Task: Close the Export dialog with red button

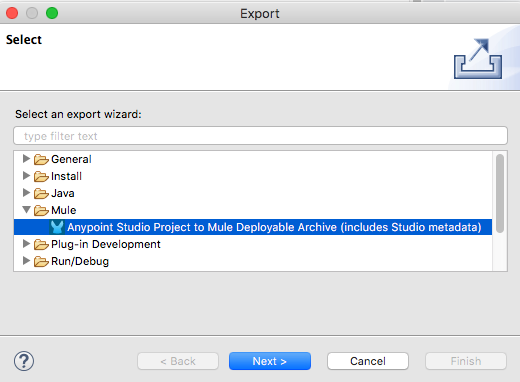Action: click(x=12, y=13)
